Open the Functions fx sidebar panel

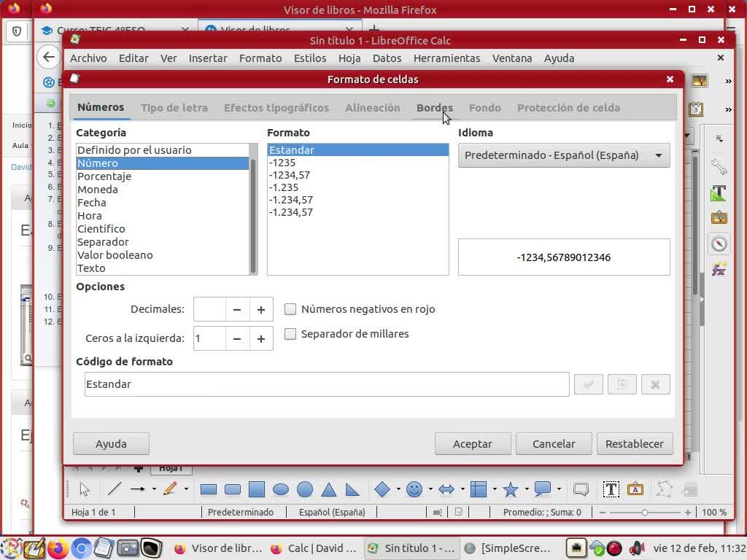[719, 269]
